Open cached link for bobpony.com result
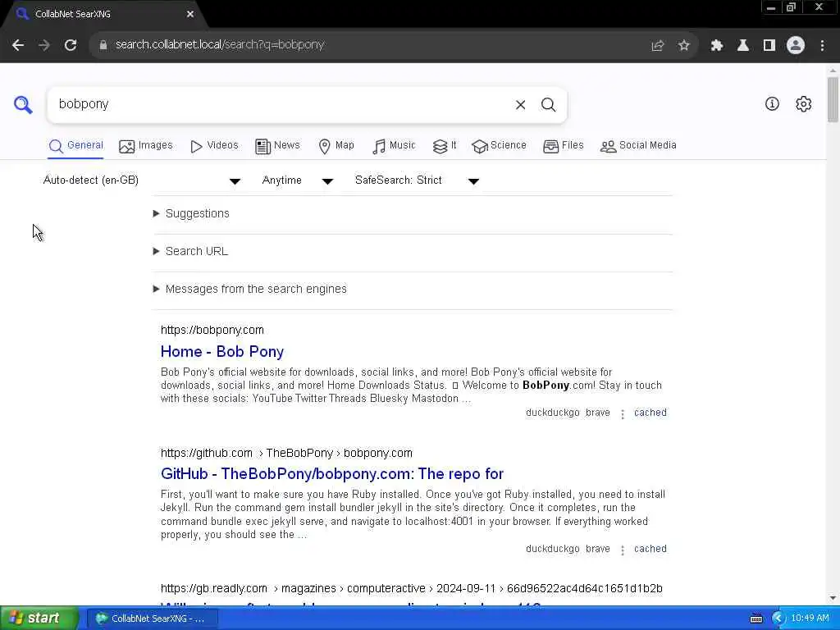This screenshot has width=840, height=630. point(651,413)
